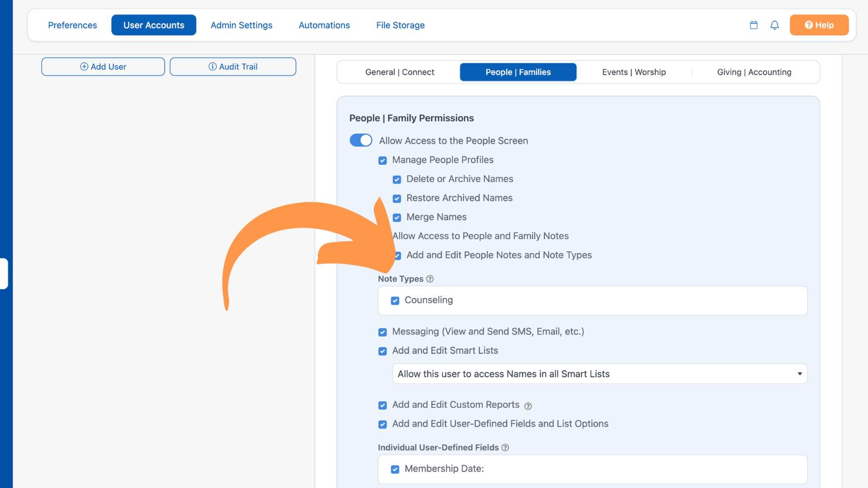Click 'Add and Edit People Notes and Note Types' label
868x488 pixels.
tap(499, 255)
